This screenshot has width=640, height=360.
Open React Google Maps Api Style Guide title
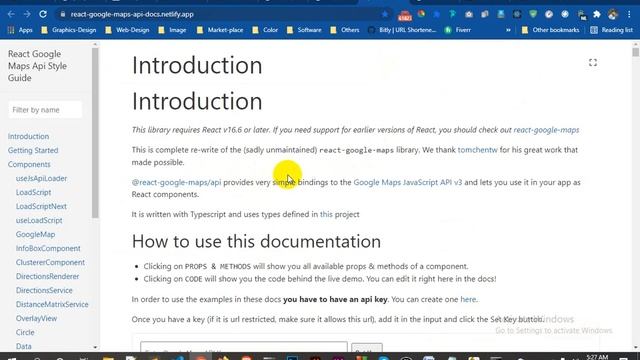pos(37,66)
